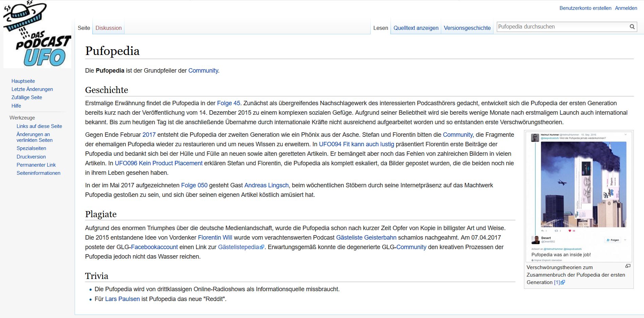The image size is (644, 318).
Task: Click the Podcast UFO logo
Action: tap(37, 34)
